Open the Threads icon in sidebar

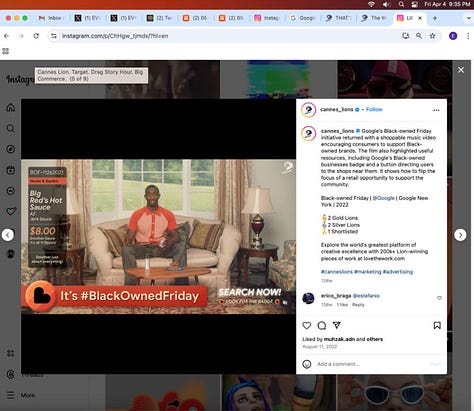click(11, 374)
